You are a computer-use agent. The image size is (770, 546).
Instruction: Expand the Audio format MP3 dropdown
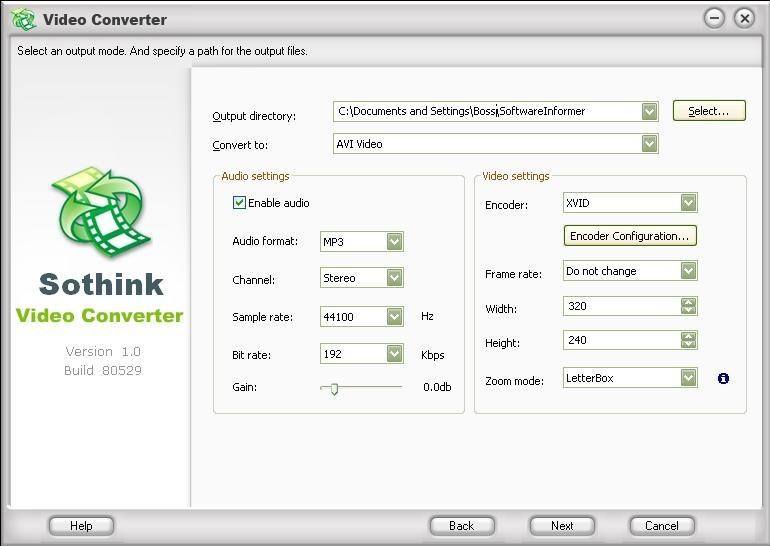coord(394,242)
